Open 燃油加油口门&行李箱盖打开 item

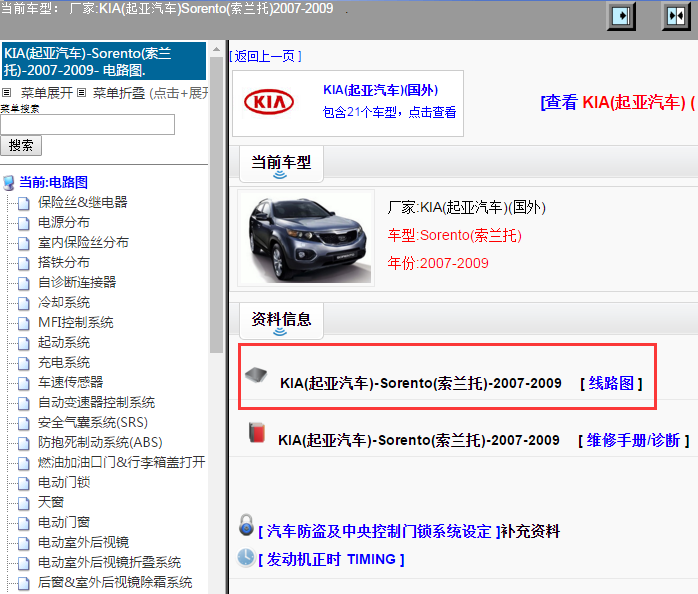pyautogui.click(x=122, y=462)
